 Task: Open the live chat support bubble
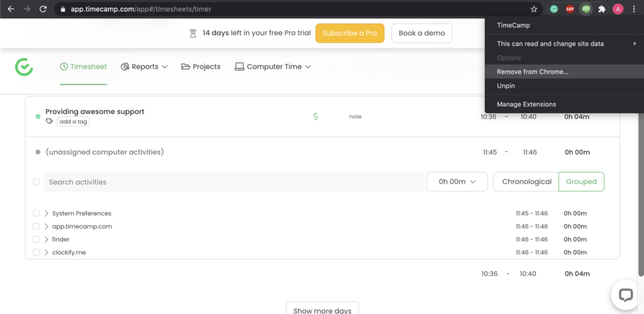(x=625, y=295)
